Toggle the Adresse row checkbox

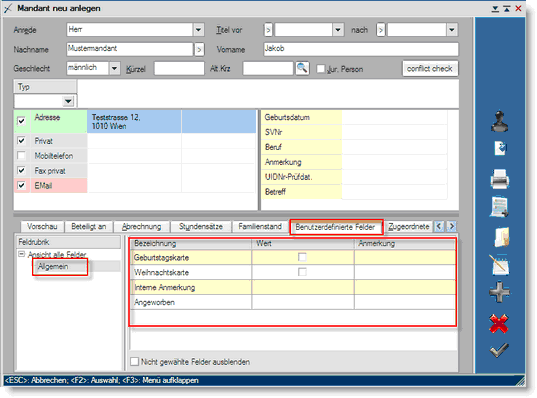point(21,121)
